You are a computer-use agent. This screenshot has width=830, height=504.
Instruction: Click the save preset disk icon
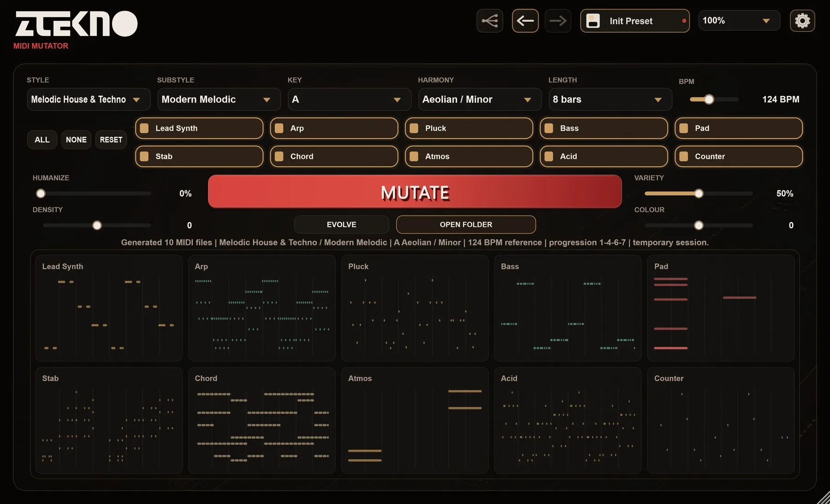[593, 21]
